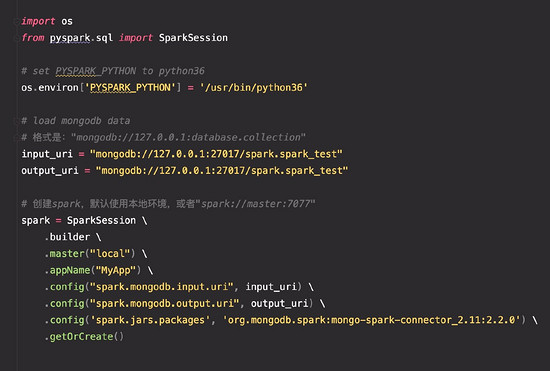Screen dimensions: 550x371
Task: Click the '.builder' attribute line
Action: [67, 237]
